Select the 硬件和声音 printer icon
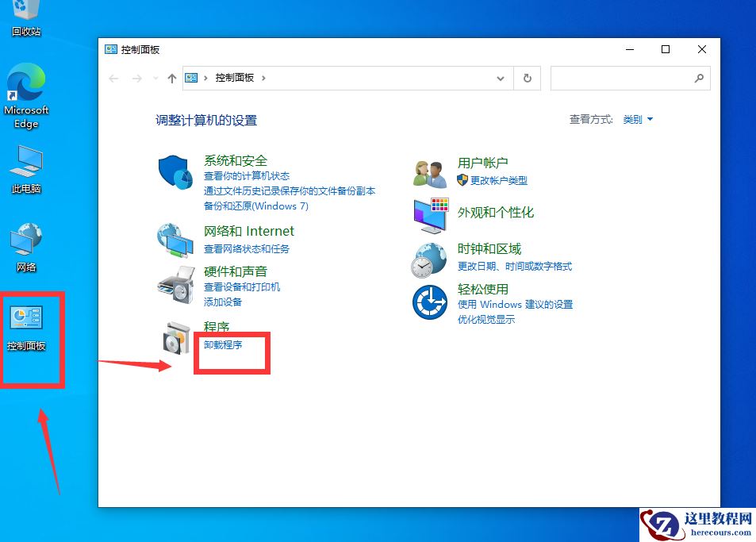Image resolution: width=756 pixels, height=542 pixels. (175, 283)
